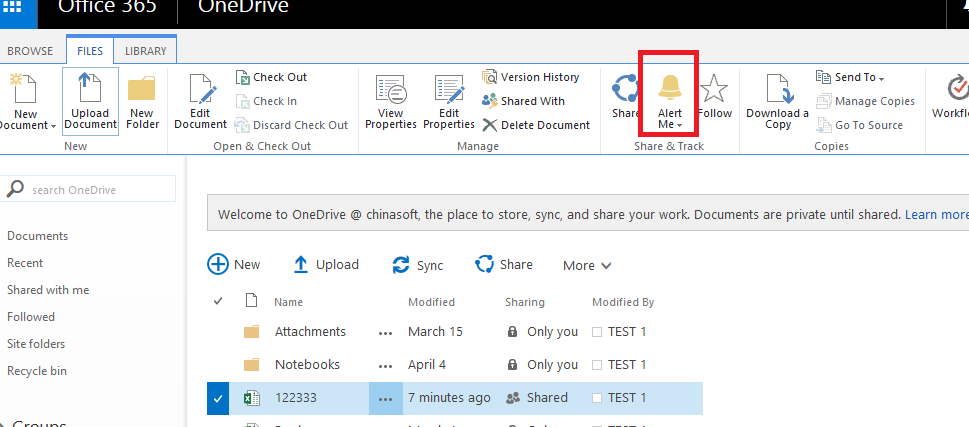The height and width of the screenshot is (427, 969).
Task: Open Recent in the left navigation
Action: pyautogui.click(x=25, y=263)
